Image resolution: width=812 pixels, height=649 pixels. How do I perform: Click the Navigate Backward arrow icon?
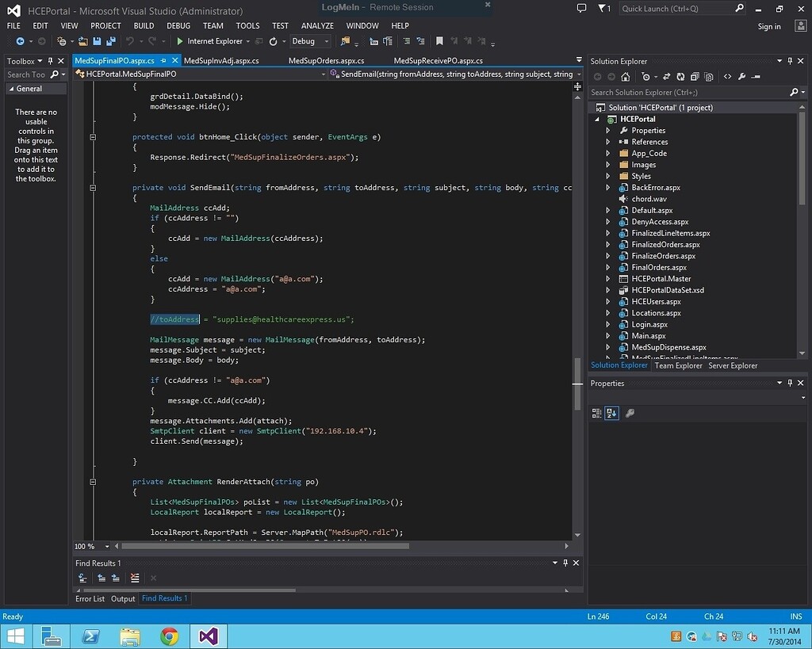click(x=21, y=41)
